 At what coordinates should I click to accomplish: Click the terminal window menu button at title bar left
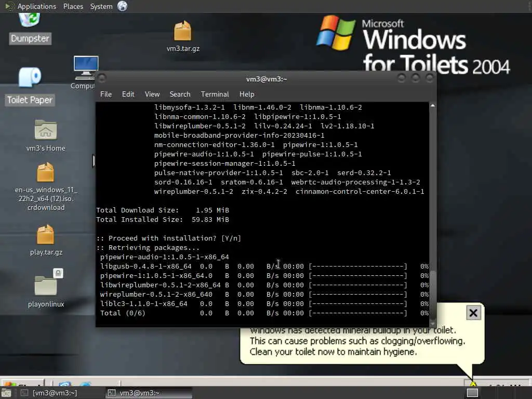pyautogui.click(x=102, y=78)
